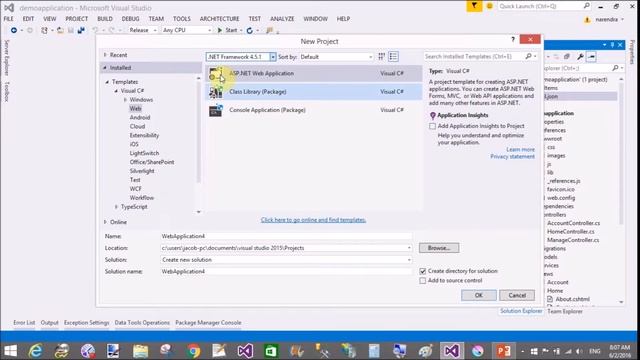Screen dimensions: 640x360
Task: Select the Web template category
Action: pos(136,109)
